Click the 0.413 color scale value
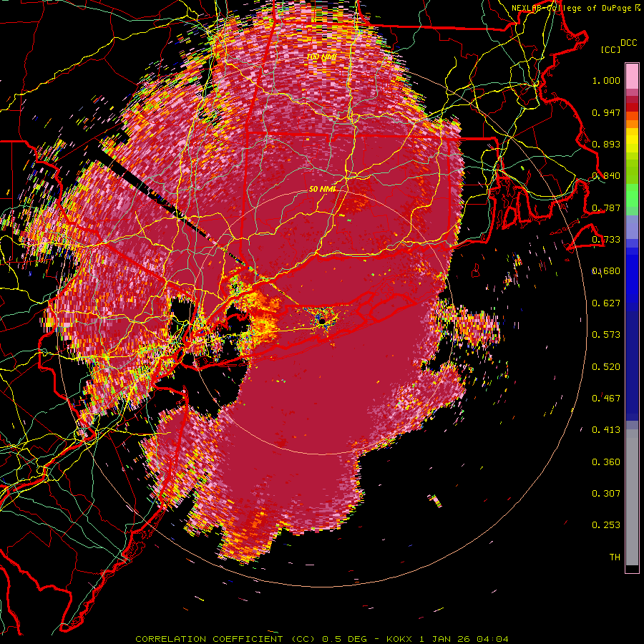Screen dimensions: 644x644 coord(606,430)
